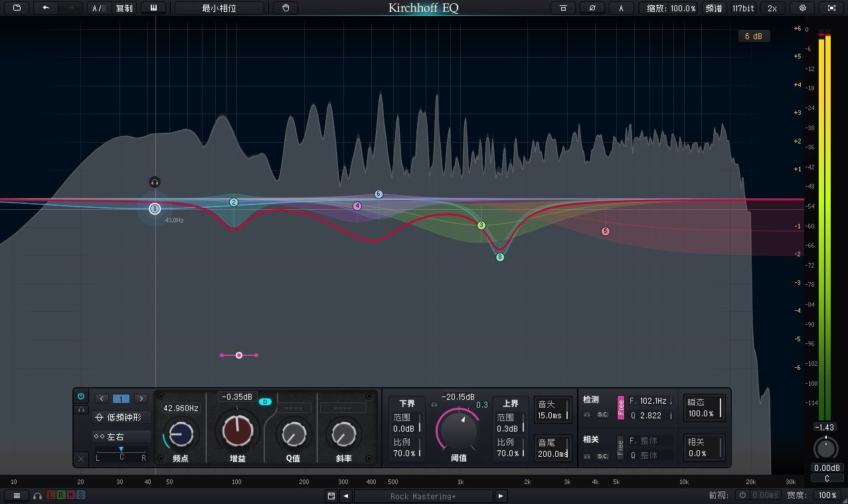Select EQ band node 4
848x504 pixels.
pos(357,207)
